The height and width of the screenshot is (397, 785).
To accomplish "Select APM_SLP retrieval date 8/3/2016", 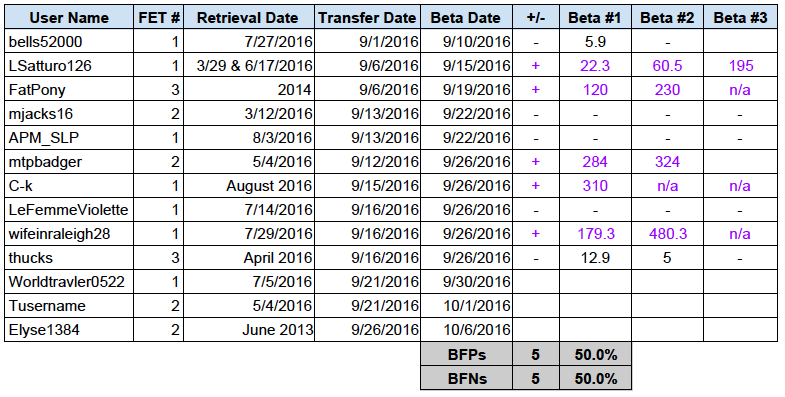I will click(x=249, y=138).
